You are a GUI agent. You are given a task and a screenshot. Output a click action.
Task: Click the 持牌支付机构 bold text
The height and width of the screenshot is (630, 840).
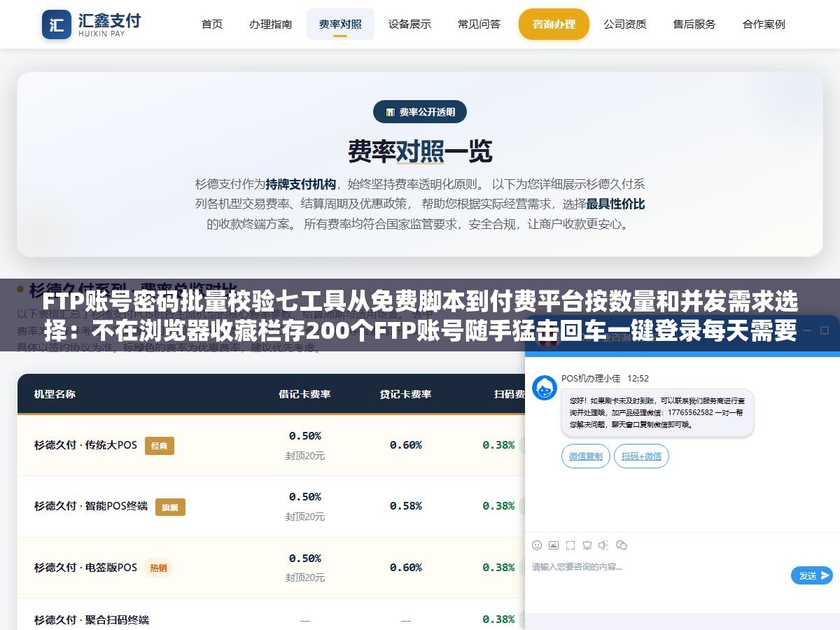tap(301, 184)
